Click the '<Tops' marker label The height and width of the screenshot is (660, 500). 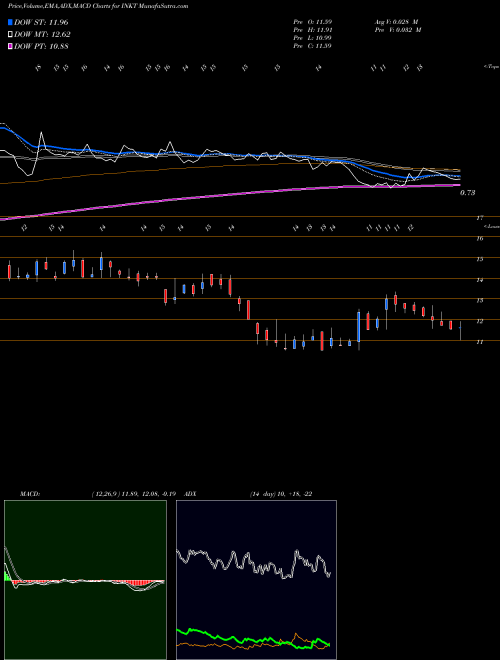pos(491,67)
